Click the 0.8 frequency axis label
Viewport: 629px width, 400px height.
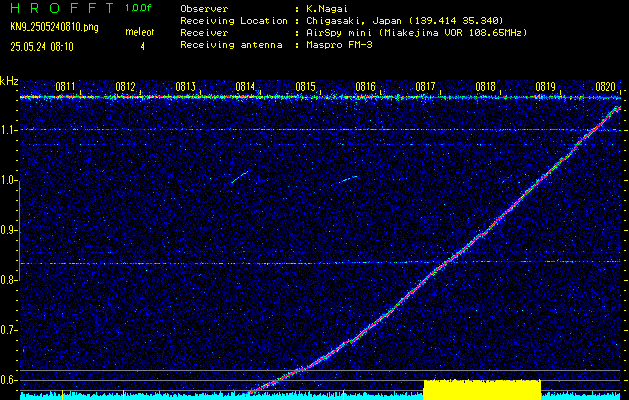pyautogui.click(x=8, y=280)
